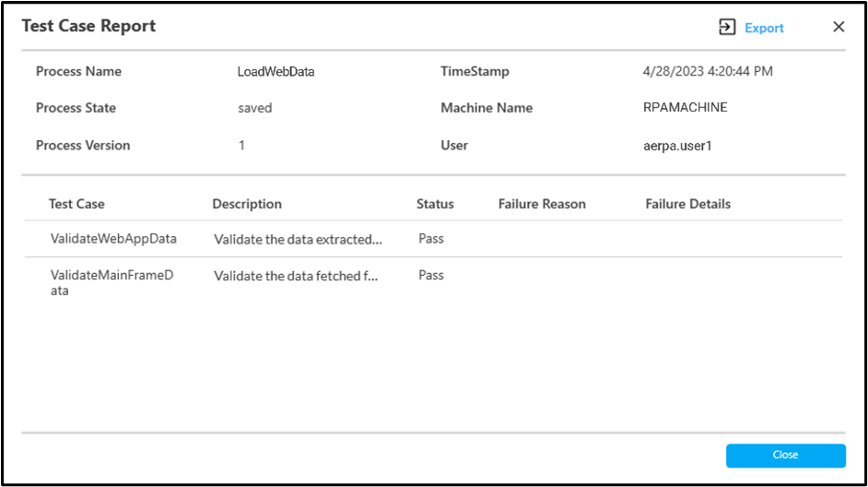Click the Failure Reason column header
Screen dimensions: 868x487
(542, 204)
